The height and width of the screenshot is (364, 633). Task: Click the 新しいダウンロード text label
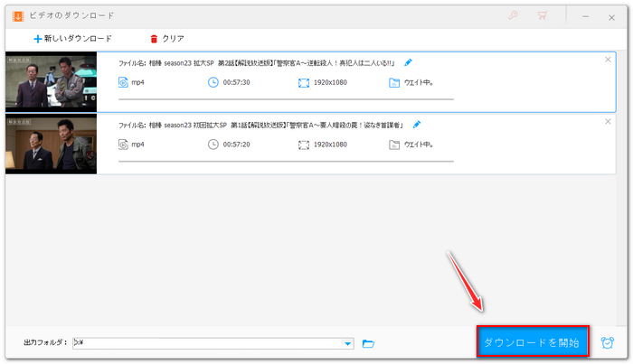point(78,39)
